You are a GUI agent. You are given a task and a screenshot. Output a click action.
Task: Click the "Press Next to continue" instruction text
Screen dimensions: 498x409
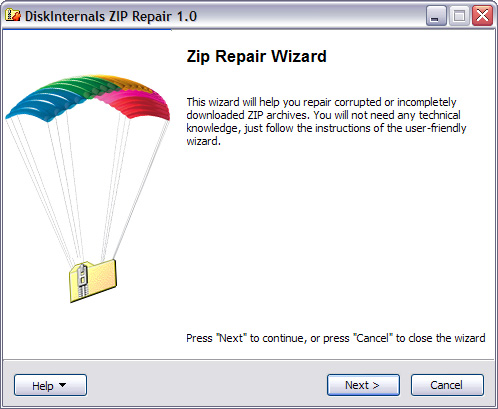336,338
